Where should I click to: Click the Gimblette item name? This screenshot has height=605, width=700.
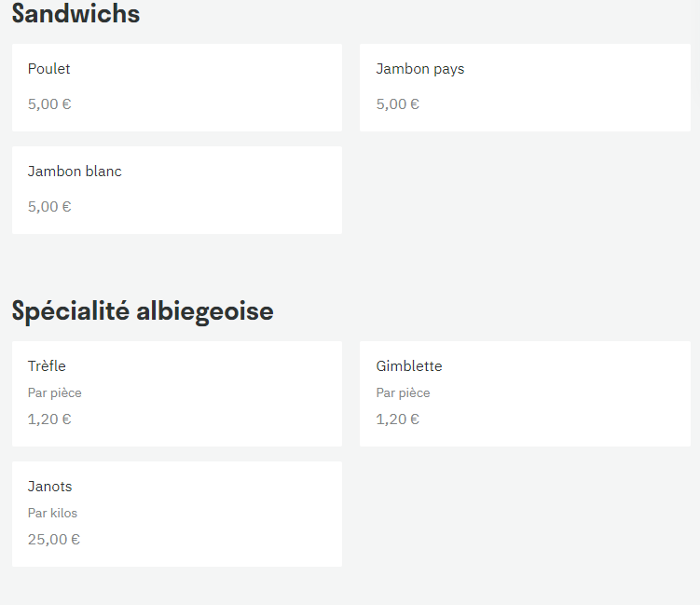coord(409,366)
